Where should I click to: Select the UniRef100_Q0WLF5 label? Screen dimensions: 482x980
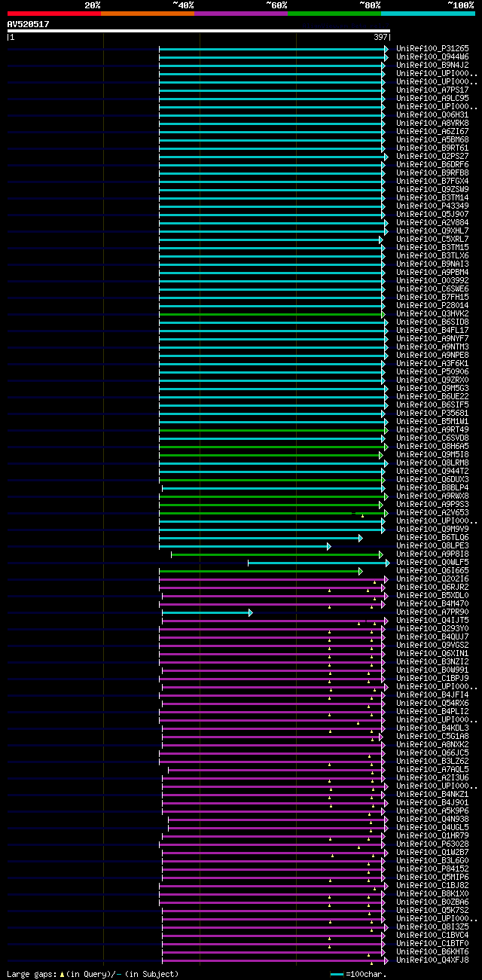coord(432,563)
